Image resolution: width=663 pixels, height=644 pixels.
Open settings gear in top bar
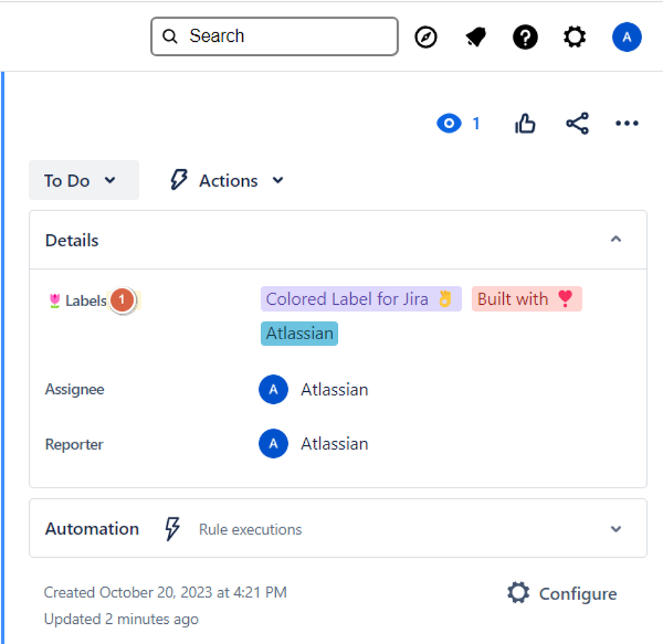(574, 37)
